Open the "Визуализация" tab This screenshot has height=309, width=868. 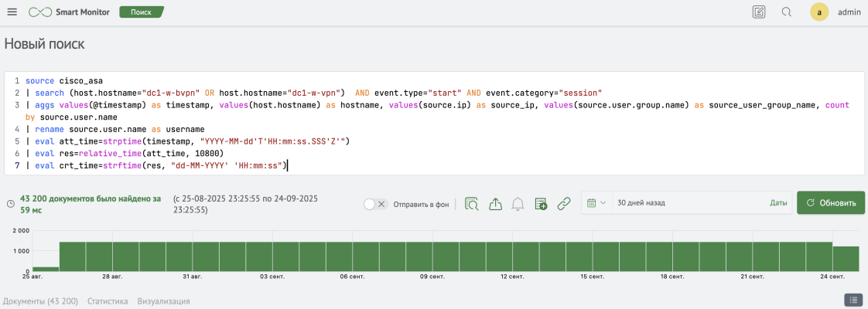[163, 301]
